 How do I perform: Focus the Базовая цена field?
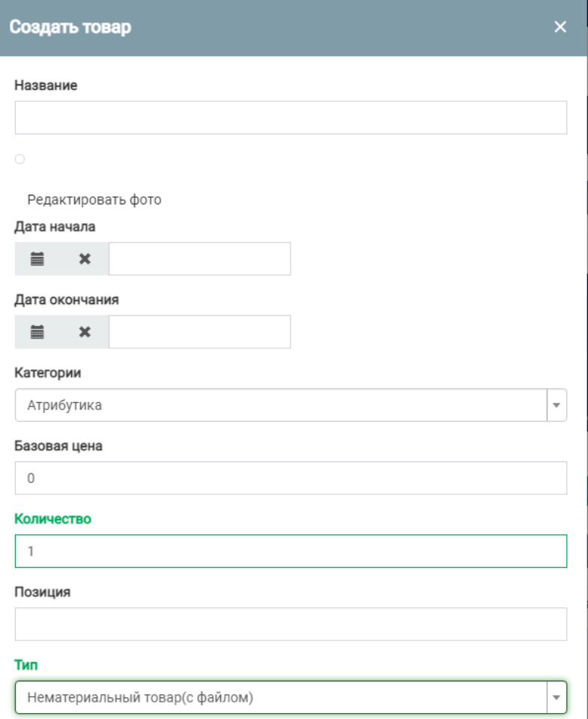[290, 478]
